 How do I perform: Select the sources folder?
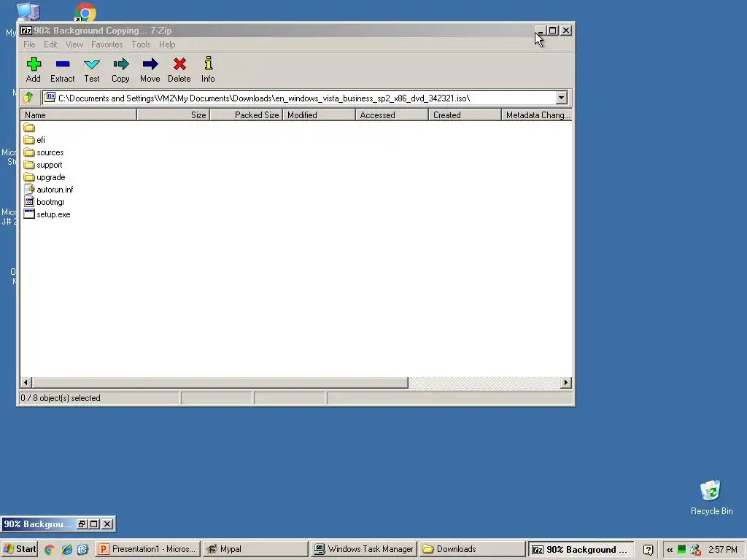pos(44,152)
